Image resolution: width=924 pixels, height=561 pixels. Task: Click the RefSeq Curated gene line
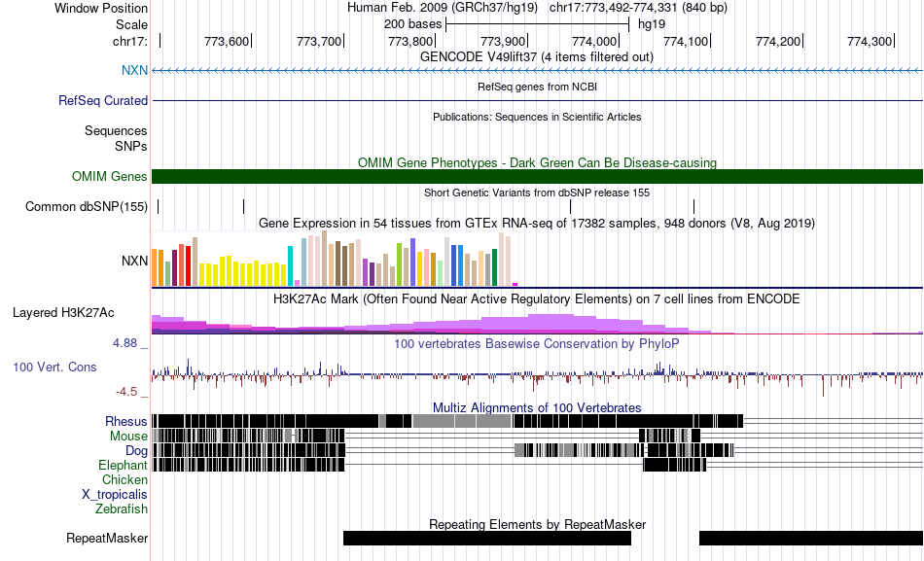click(x=538, y=101)
